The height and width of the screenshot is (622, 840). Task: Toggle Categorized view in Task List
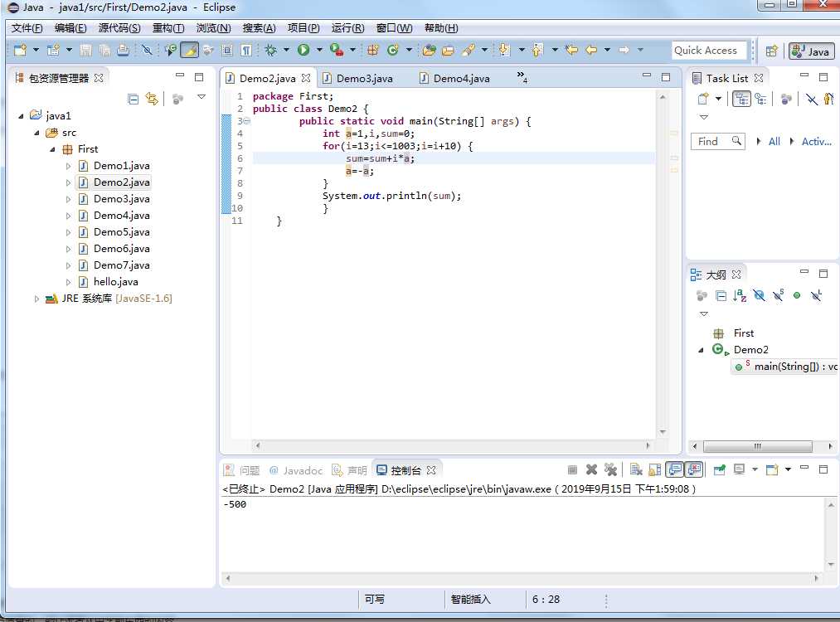pyautogui.click(x=741, y=99)
